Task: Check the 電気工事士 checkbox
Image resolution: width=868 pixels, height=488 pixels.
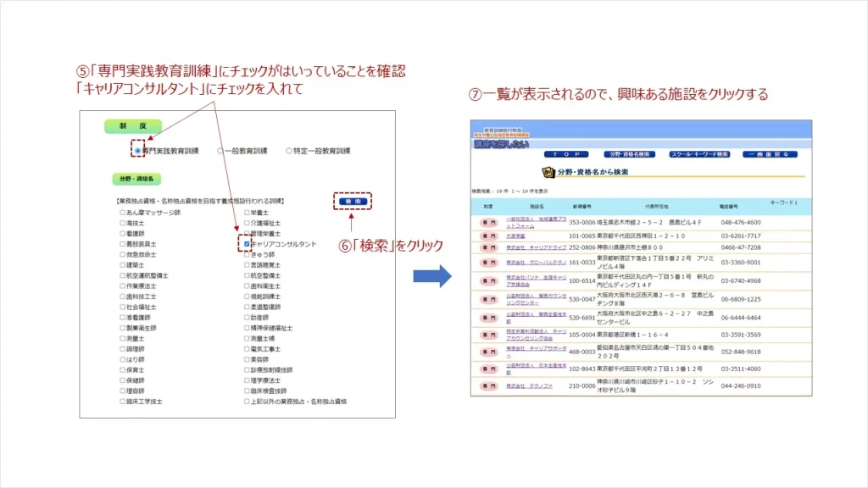Action: [247, 349]
